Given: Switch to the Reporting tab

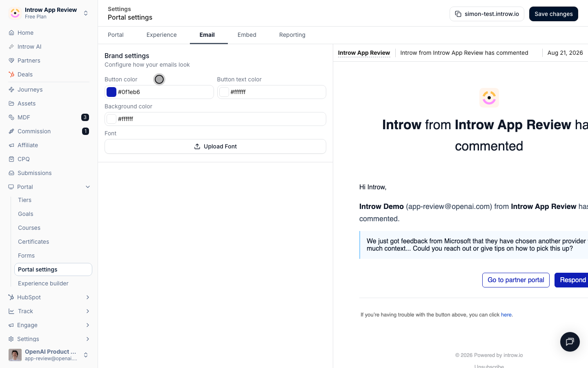Looking at the screenshot, I should coord(292,35).
